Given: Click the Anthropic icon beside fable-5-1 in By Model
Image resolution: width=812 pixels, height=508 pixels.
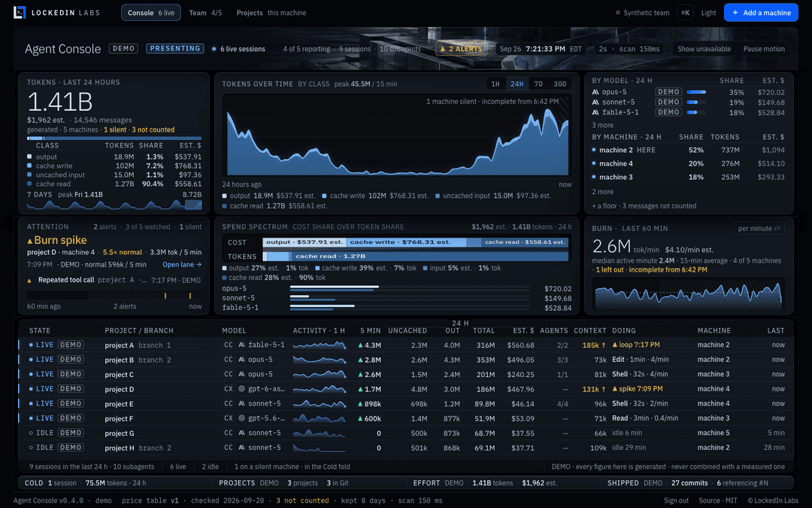Looking at the screenshot, I should click(x=595, y=112).
